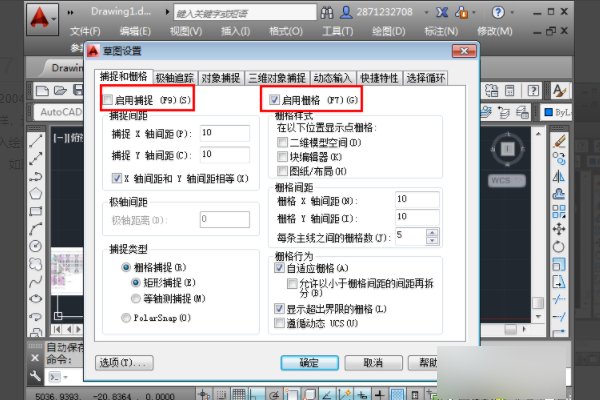Select the Ellipse tool
This screenshot has width=600, height=400.
click(36, 299)
